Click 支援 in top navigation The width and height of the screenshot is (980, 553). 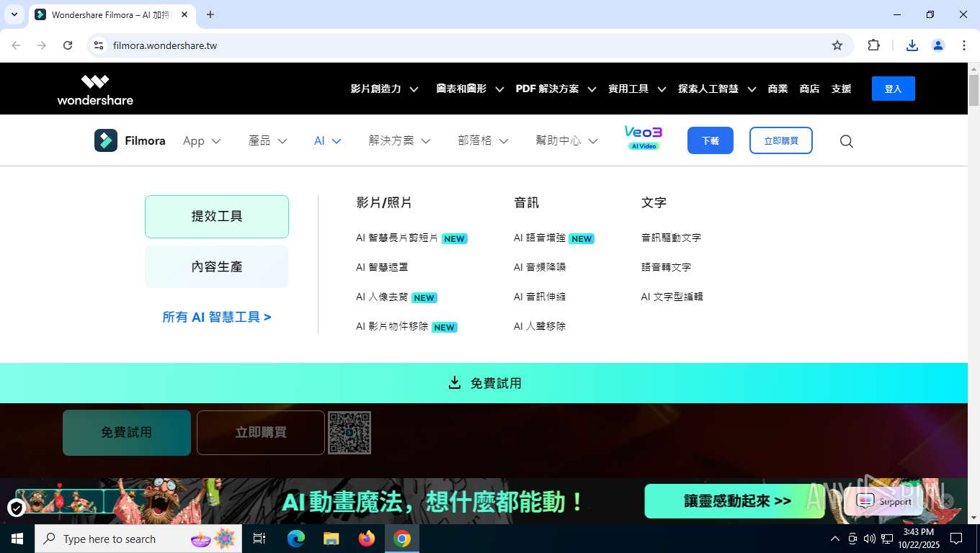841,89
